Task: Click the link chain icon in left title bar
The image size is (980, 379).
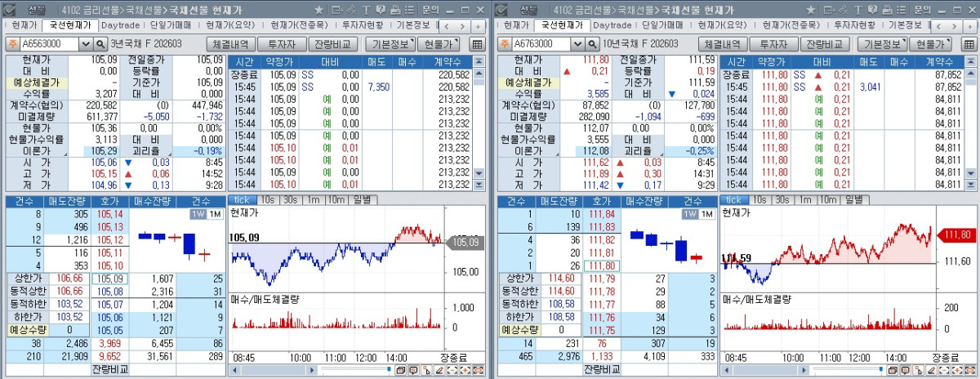Action: click(351, 10)
